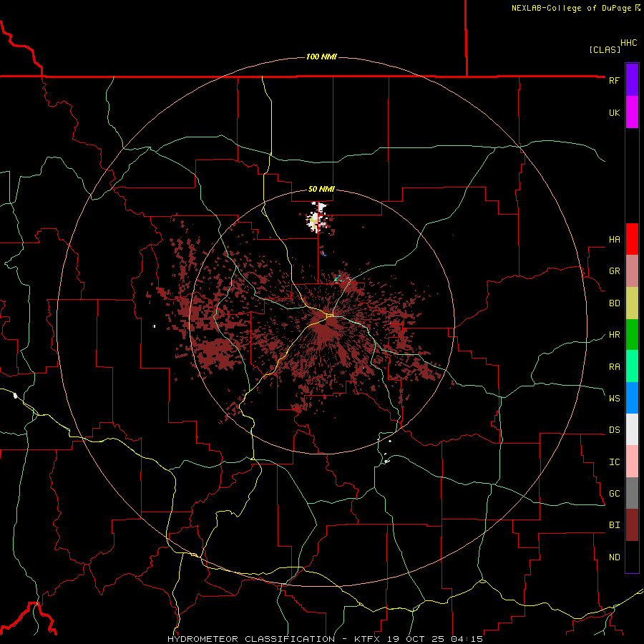The width and height of the screenshot is (644, 644).
Task: Click the WS legend label
Action: pos(614,398)
